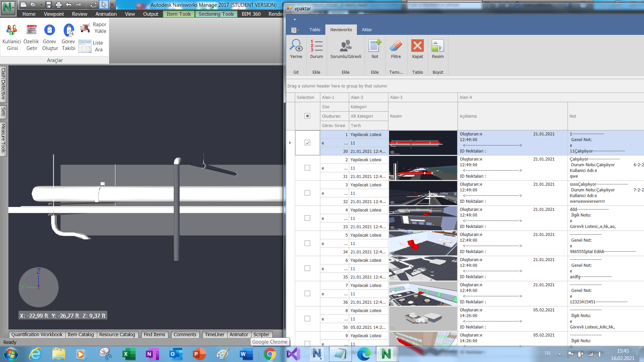
Task: Open the Comments panel tab
Action: [x=185, y=335]
